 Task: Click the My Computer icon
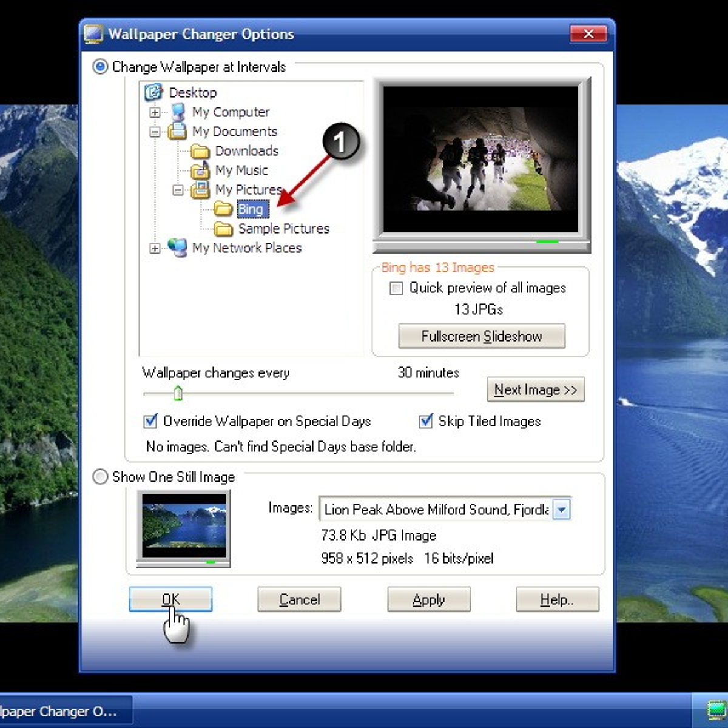click(178, 112)
